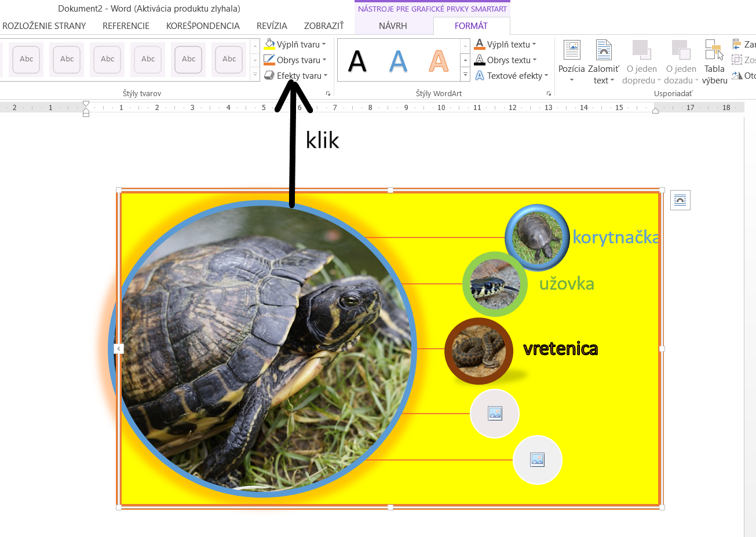
Task: Click the O jeden dopredu button
Action: [x=641, y=62]
